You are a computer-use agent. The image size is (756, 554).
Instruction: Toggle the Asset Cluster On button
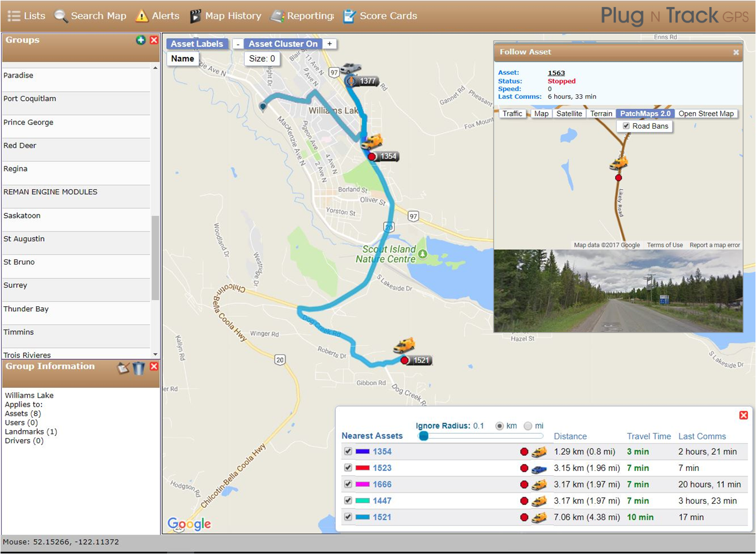click(283, 44)
